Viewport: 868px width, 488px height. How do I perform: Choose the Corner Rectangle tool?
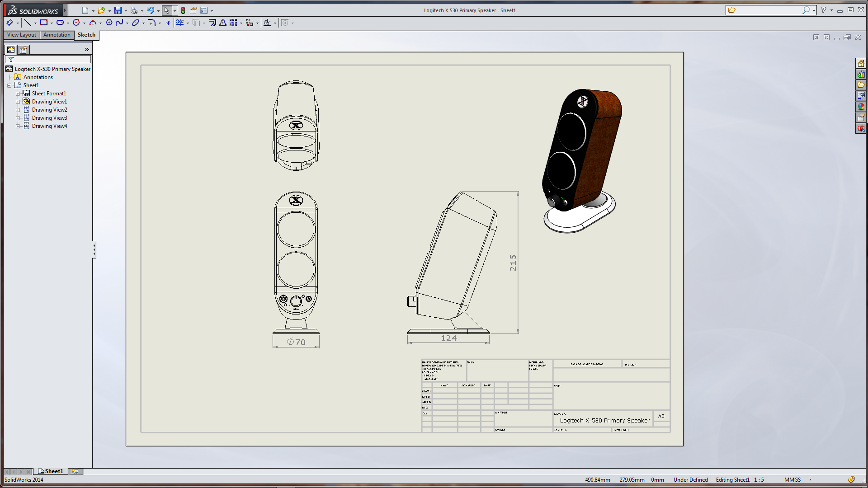44,23
